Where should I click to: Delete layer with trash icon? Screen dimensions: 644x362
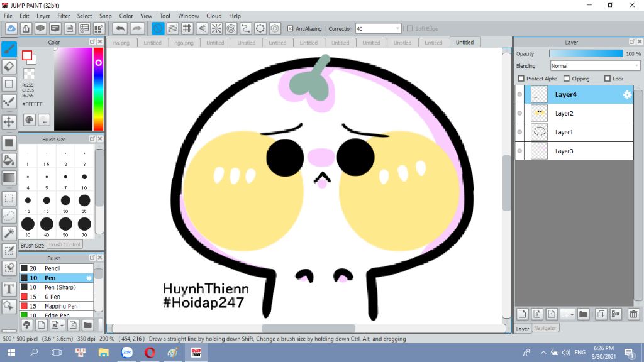[x=633, y=314]
